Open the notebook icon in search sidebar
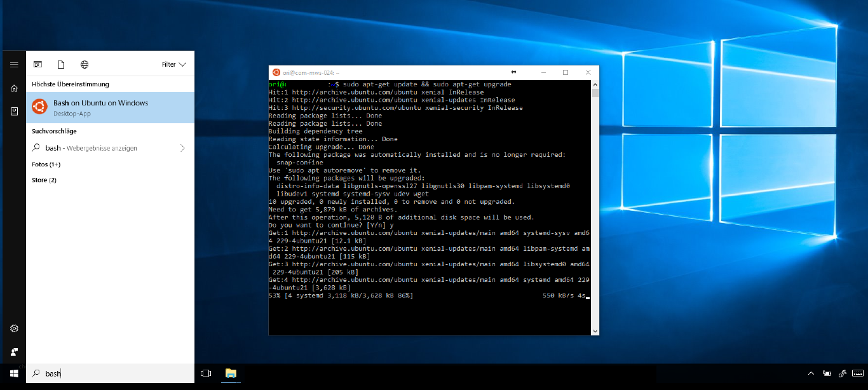 click(x=13, y=111)
